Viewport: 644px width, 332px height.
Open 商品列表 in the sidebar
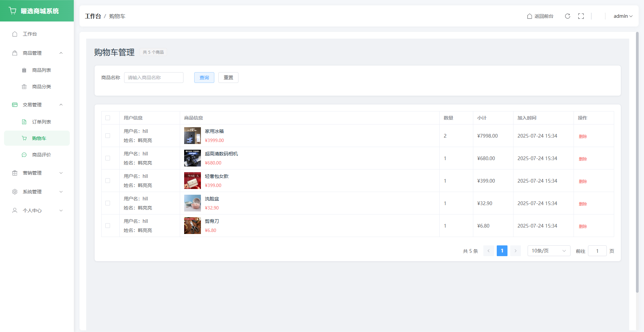(41, 70)
